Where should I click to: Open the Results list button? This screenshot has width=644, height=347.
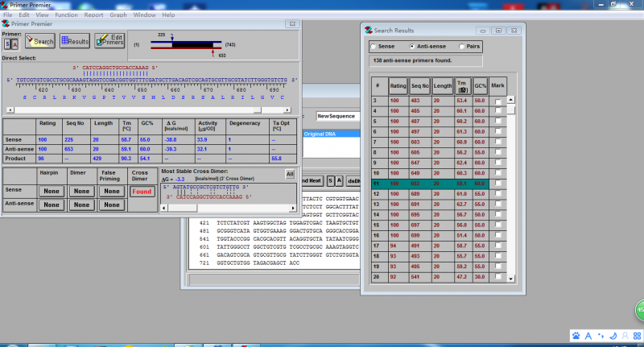click(x=74, y=41)
